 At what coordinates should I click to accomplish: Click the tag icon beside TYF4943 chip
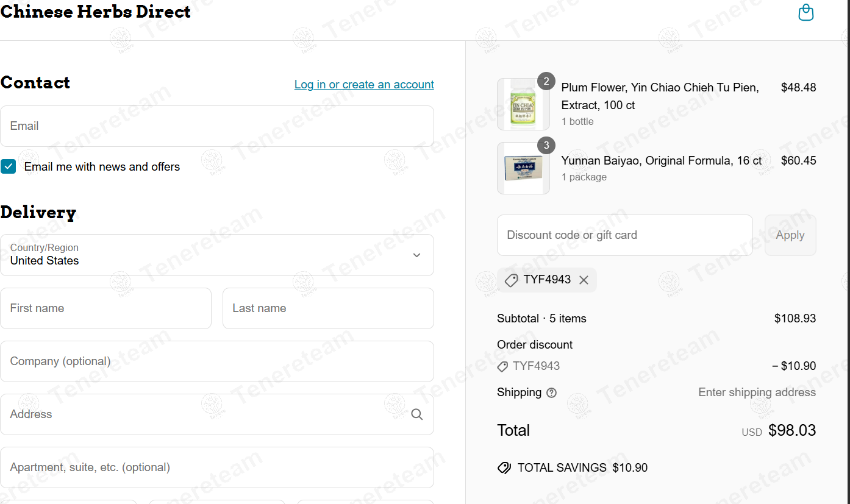pos(511,280)
